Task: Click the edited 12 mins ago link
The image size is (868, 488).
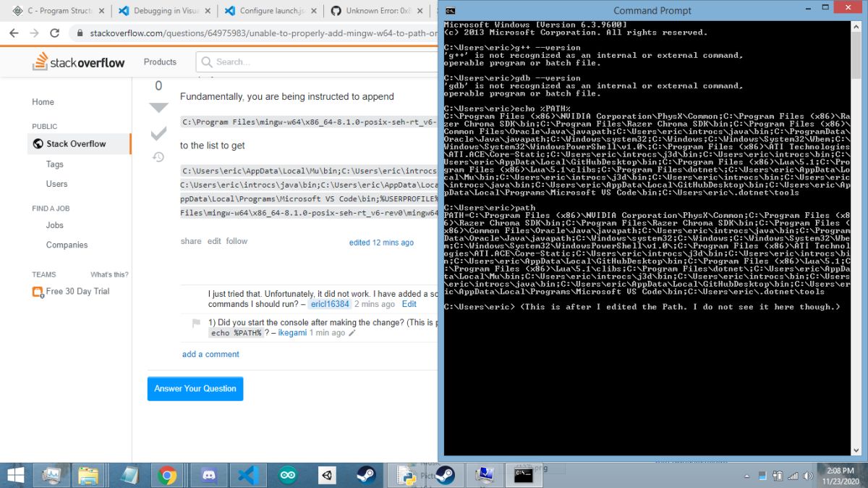Action: [381, 243]
